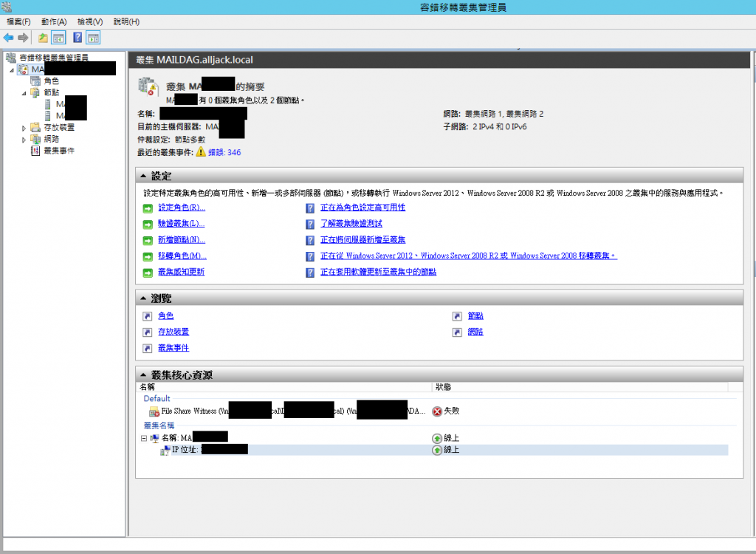Click green arrow icon beside 新增節點
Viewport: 756px width, 554px height.
click(x=148, y=241)
